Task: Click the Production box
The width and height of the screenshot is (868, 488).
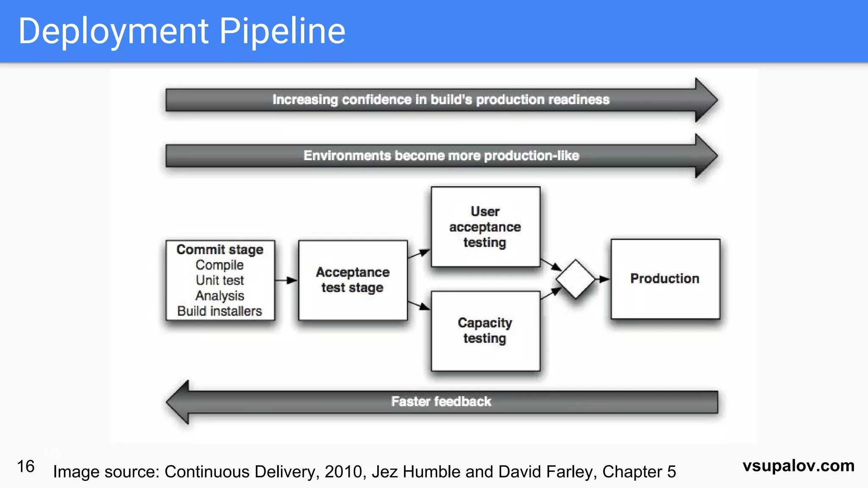Action: [665, 279]
